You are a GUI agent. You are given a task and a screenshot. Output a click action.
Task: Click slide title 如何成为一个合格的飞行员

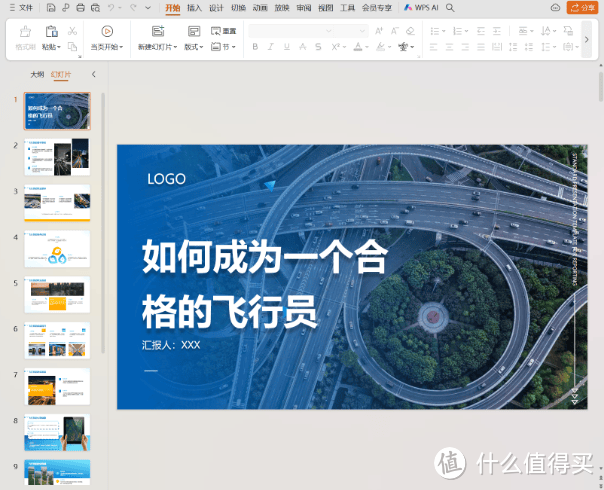click(264, 284)
